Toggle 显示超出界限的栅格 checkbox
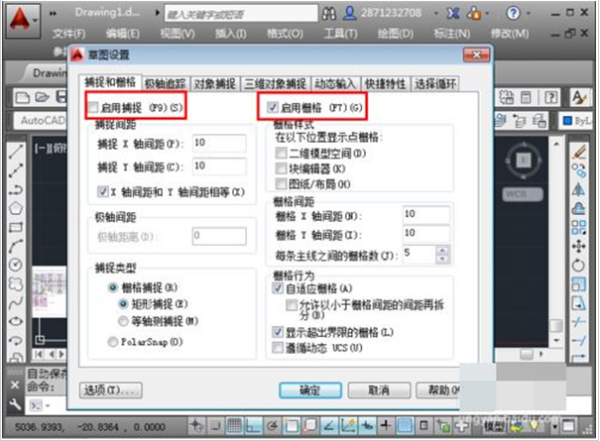Screen dimensions: 600x441 point(278,332)
